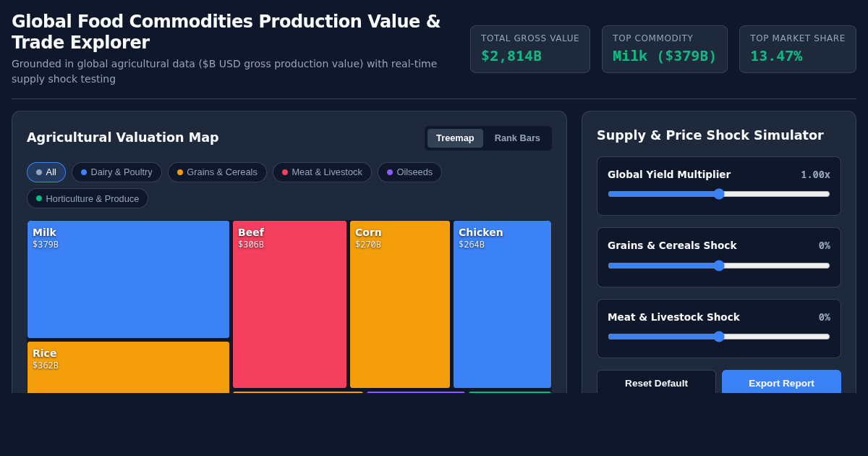Click the Grains & Cereals Shock 0% value

[825, 245]
